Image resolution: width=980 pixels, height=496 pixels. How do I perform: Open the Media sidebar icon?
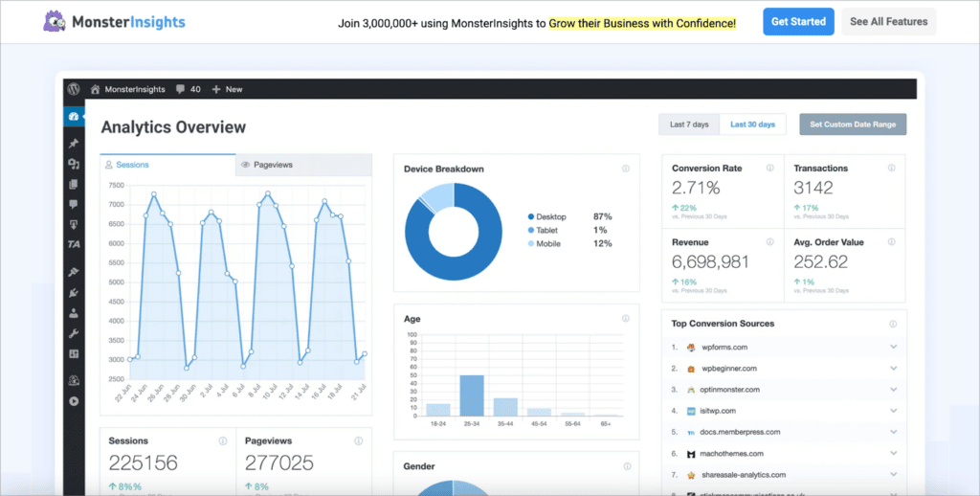coord(74,164)
